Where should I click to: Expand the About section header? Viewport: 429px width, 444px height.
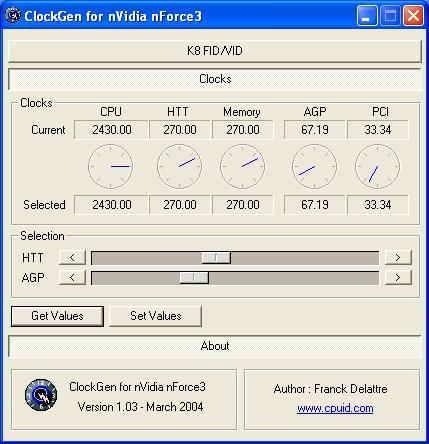tap(215, 346)
